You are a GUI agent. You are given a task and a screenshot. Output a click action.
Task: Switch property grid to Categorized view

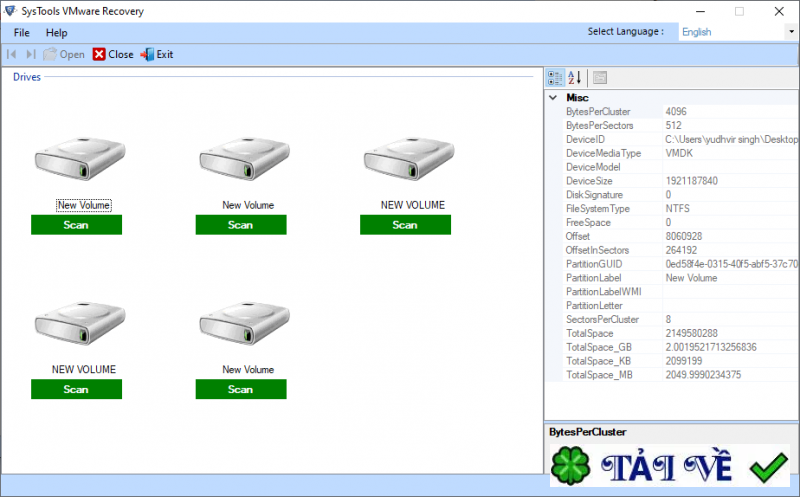point(555,78)
